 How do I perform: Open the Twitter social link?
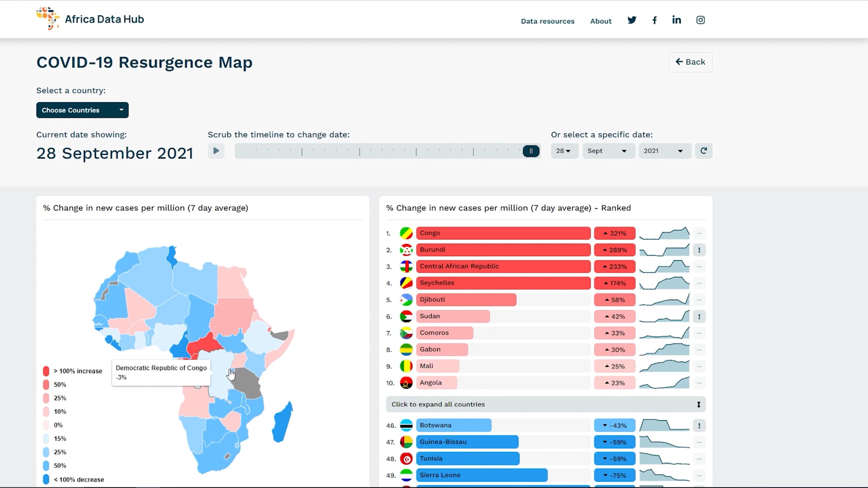pyautogui.click(x=632, y=20)
